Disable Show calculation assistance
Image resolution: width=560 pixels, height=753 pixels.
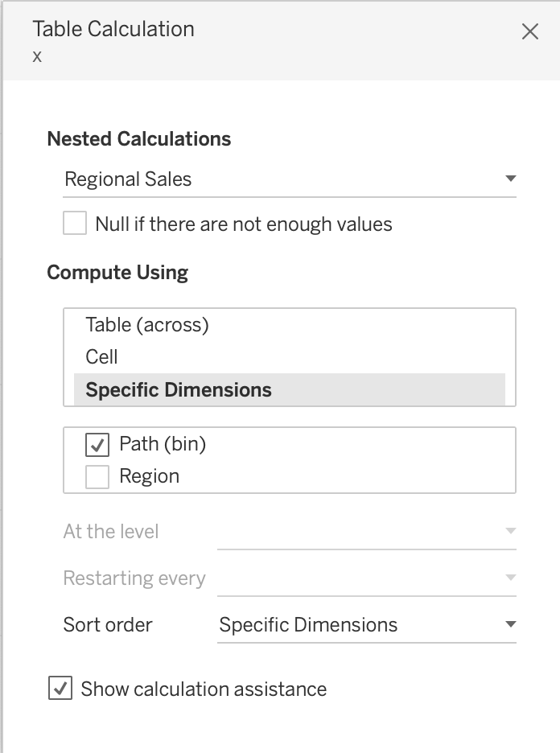[60, 689]
